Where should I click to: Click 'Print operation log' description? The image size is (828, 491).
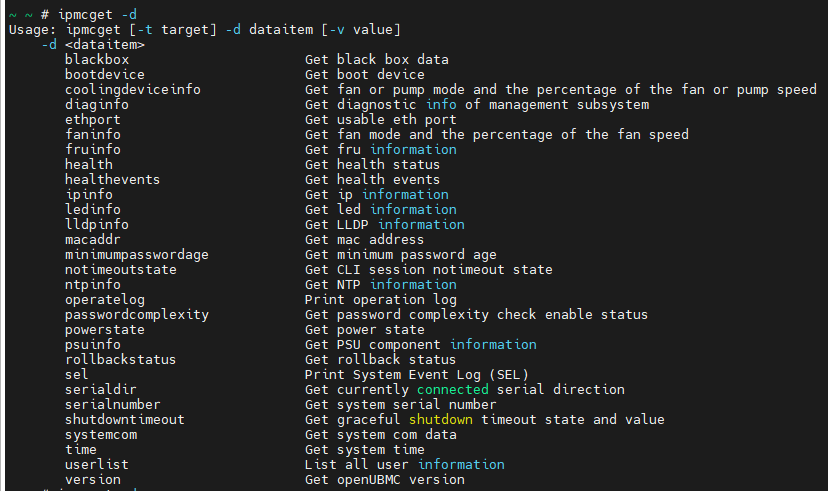pyautogui.click(x=380, y=300)
